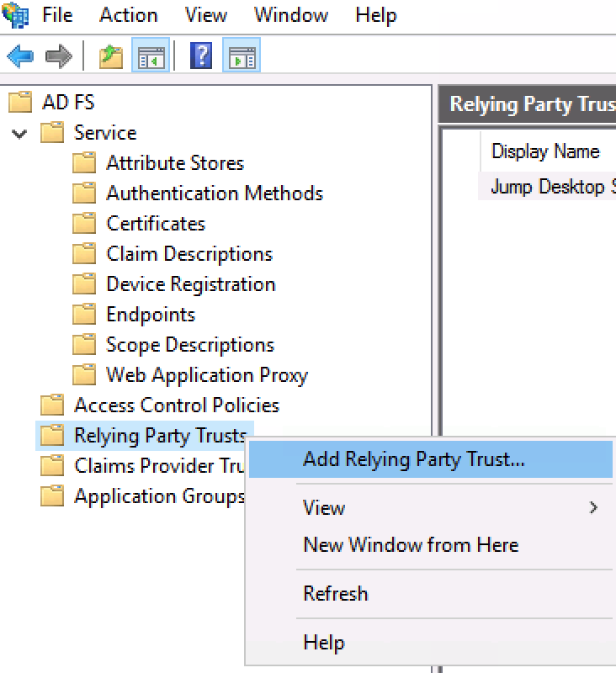Select Endpoints in the tree
This screenshot has height=673, width=616.
pos(151,315)
